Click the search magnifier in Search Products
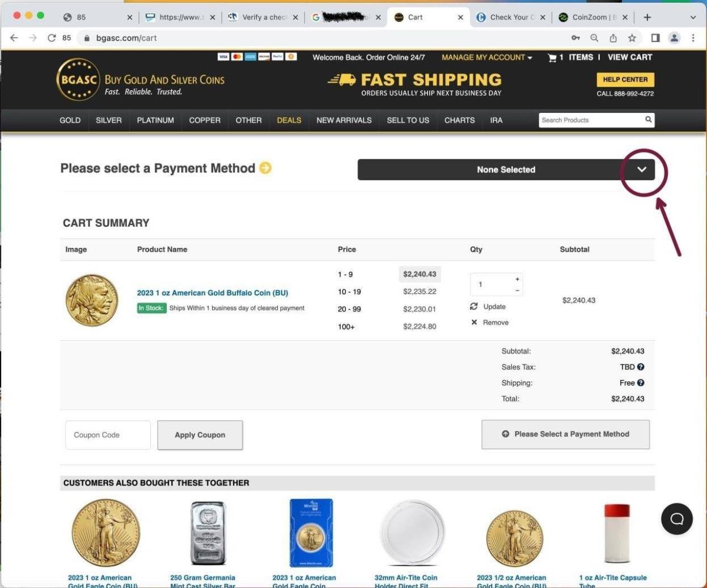 coord(648,120)
